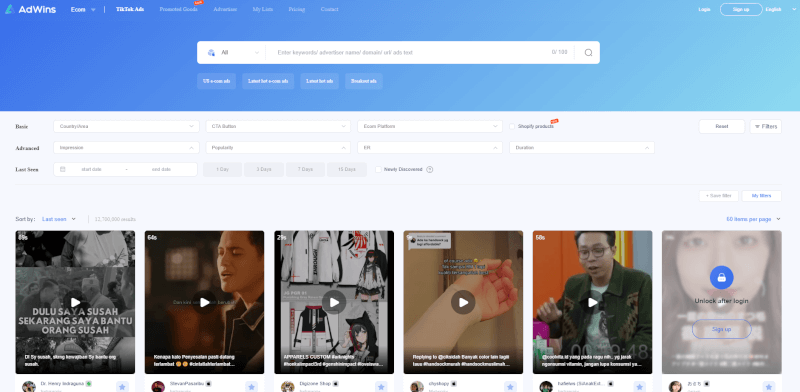
Task: Click the Login link
Action: pyautogui.click(x=704, y=10)
